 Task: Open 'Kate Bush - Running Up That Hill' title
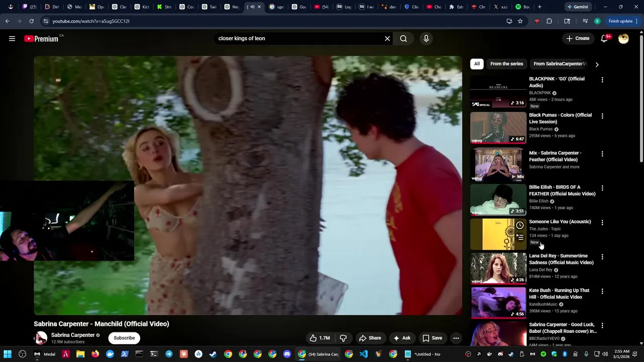coord(559,294)
